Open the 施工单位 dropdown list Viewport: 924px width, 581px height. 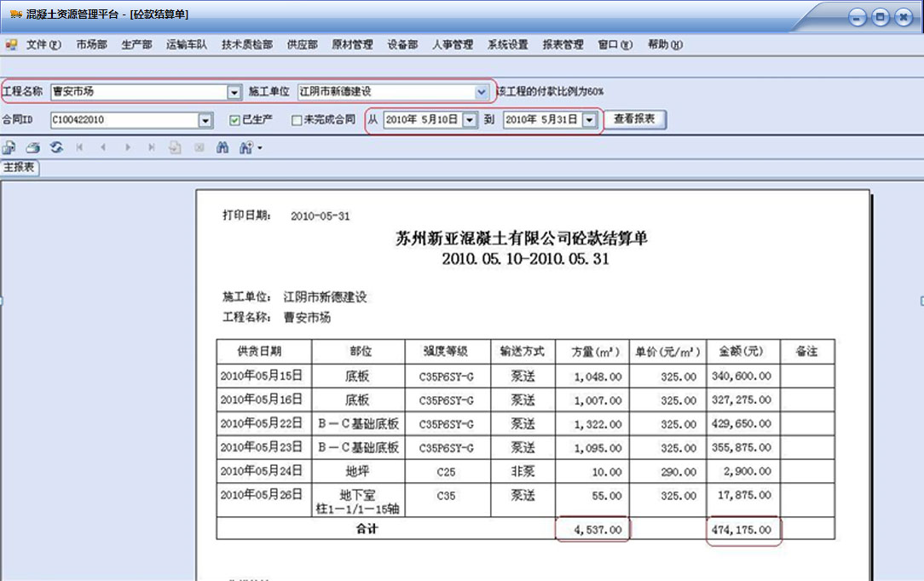pos(482,91)
